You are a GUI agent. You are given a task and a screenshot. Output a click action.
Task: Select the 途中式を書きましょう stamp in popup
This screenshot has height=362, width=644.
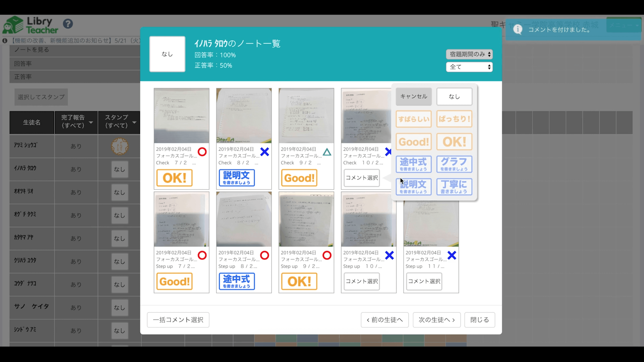coord(413,164)
